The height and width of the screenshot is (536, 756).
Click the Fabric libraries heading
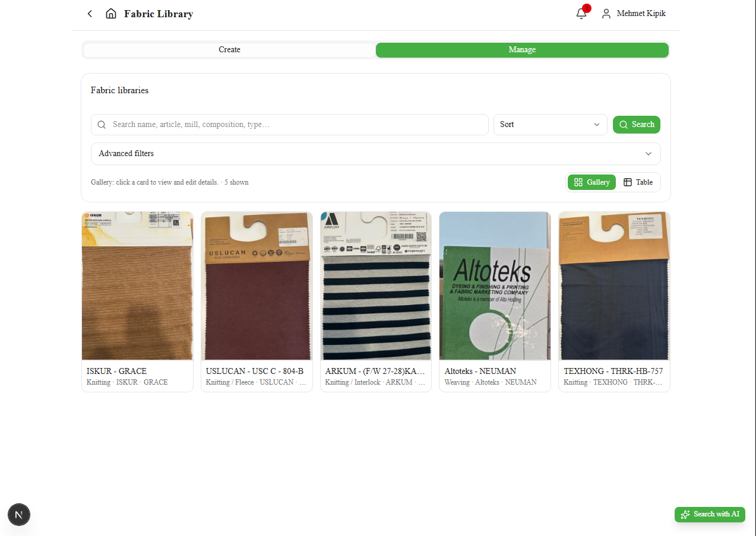(119, 91)
